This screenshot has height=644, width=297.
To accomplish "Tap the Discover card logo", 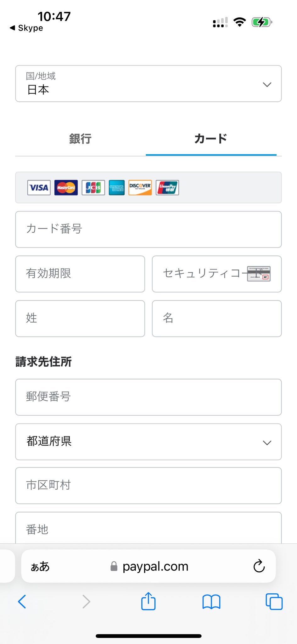I will (140, 188).
